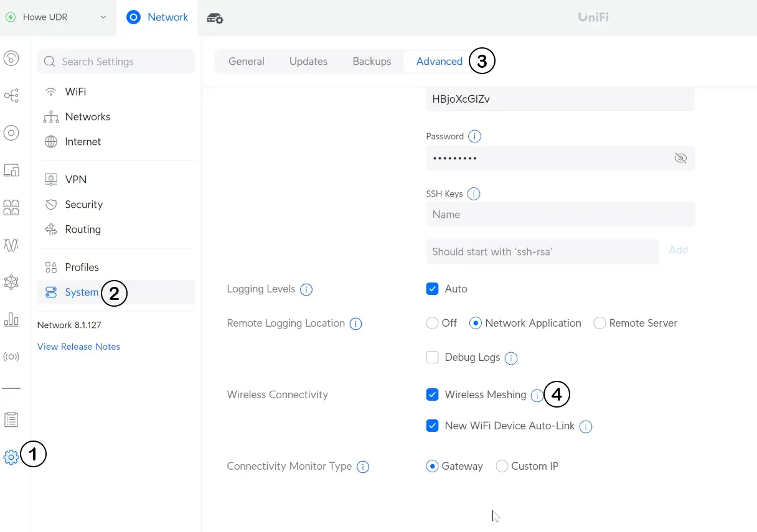The width and height of the screenshot is (757, 532).
Task: Open the UniFi Devices panel
Action: (11, 133)
